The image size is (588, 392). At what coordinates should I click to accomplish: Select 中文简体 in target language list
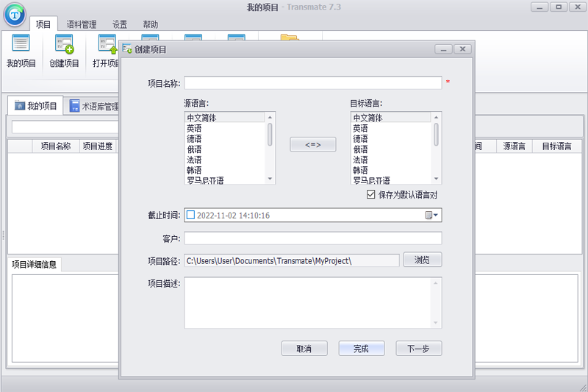(391, 118)
